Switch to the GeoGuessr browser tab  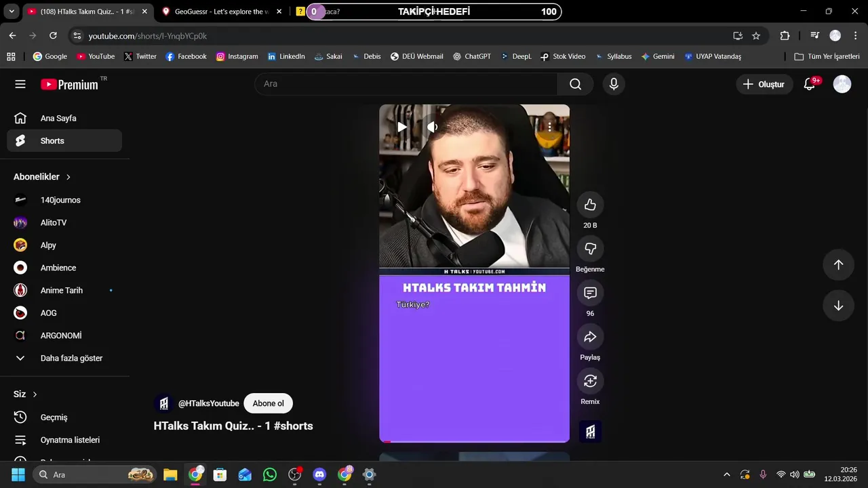(x=222, y=12)
